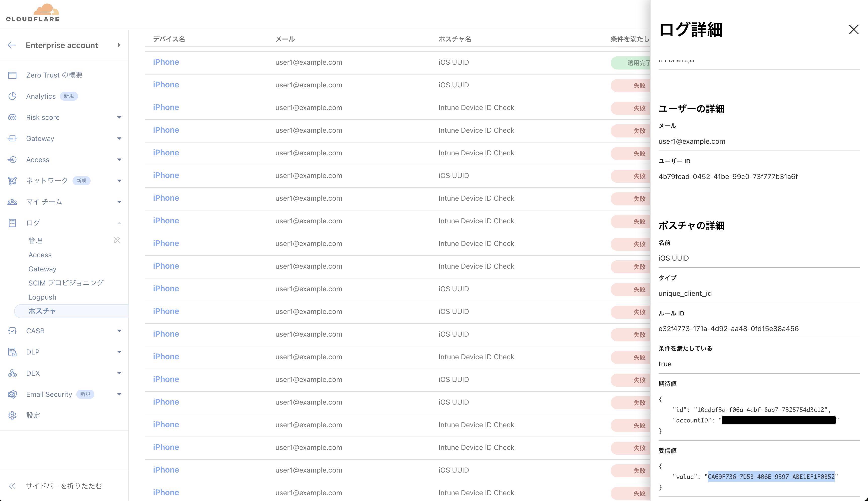Open the Enterprise account switcher arrow
Image resolution: width=868 pixels, height=501 pixels.
[119, 45]
